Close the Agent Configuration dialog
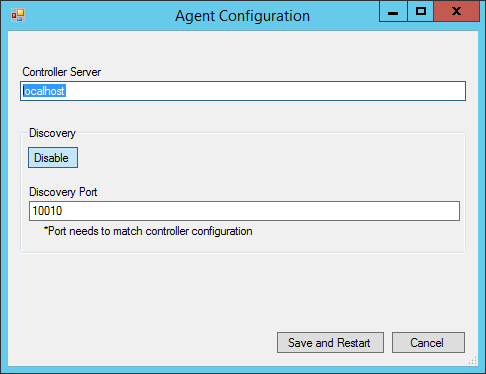The width and height of the screenshot is (486, 374). (457, 12)
